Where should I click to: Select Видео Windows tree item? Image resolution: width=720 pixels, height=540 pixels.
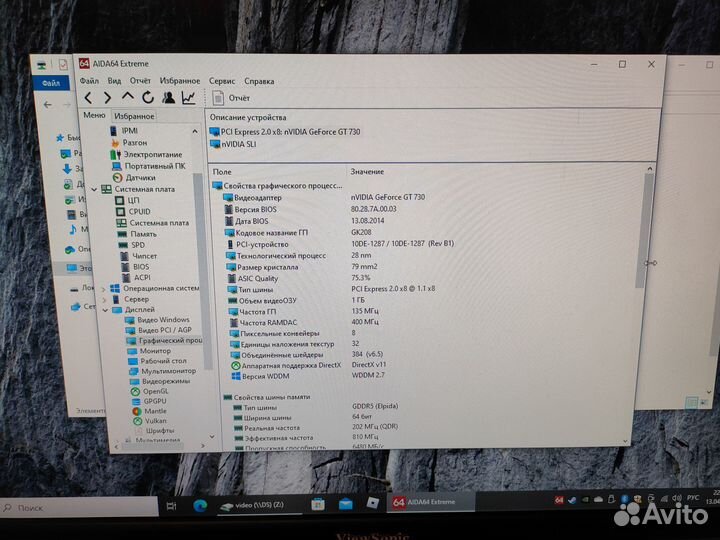pos(158,320)
